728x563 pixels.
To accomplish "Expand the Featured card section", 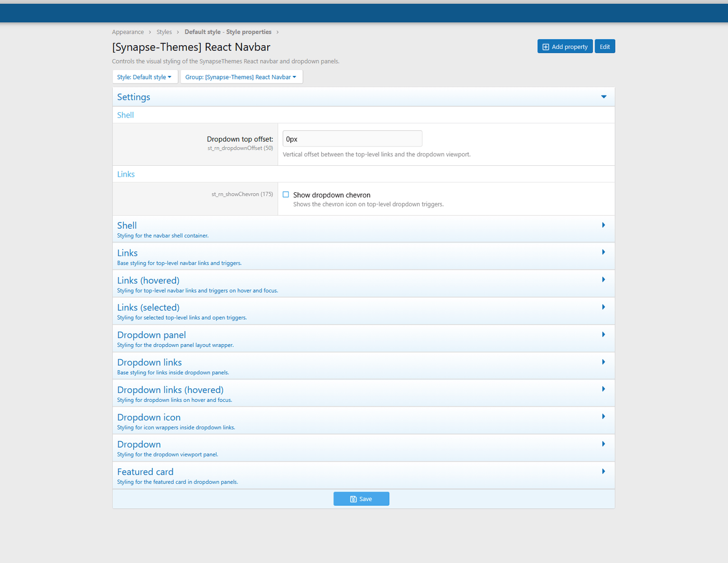I will (603, 472).
